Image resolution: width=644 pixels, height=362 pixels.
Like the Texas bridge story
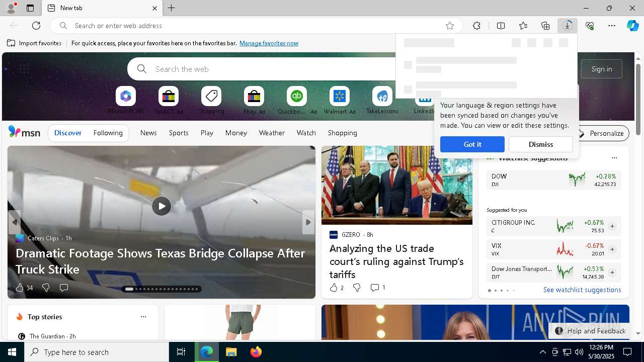(24, 288)
